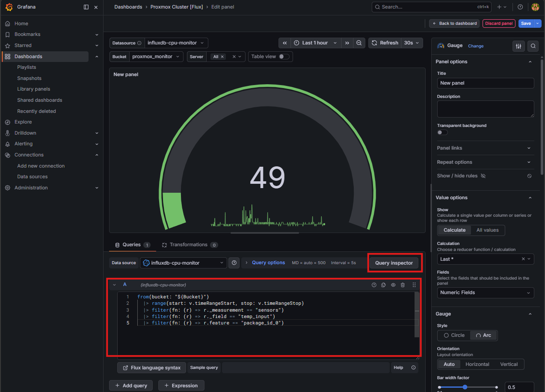Open the help question-mark icon in top bar
This screenshot has height=392, width=545.
pos(520,7)
